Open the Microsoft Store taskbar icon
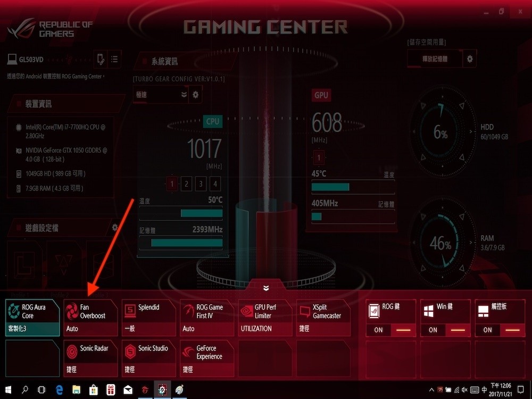 (94, 390)
